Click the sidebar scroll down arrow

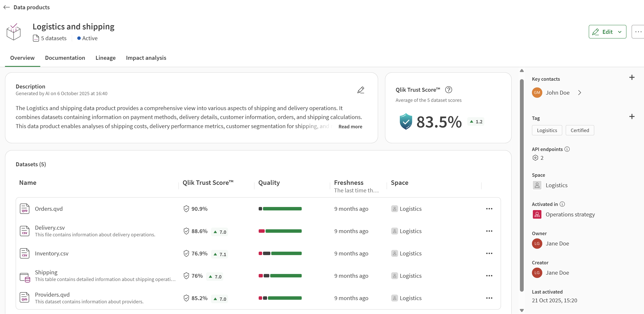coord(521,310)
